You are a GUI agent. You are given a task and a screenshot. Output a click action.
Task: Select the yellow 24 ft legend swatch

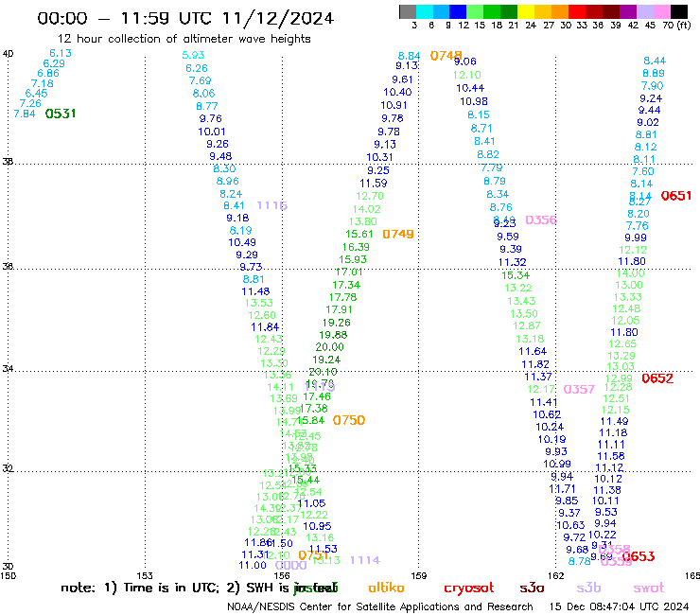click(x=526, y=11)
